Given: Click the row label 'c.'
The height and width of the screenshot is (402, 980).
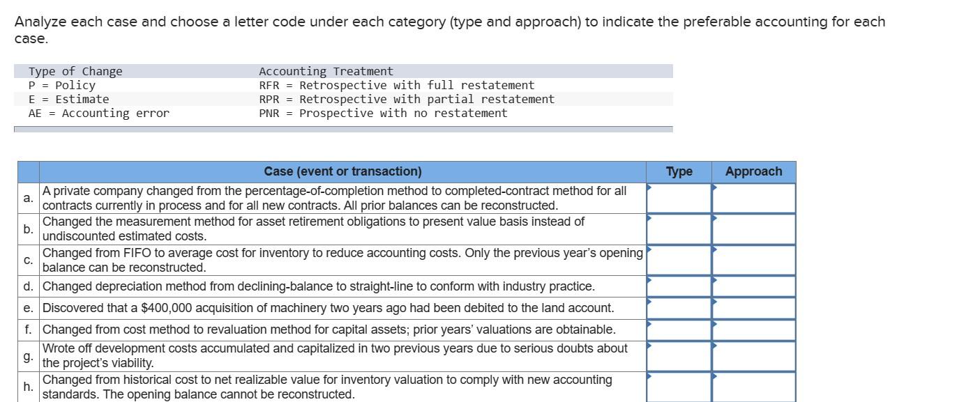Looking at the screenshot, I should 28,260.
